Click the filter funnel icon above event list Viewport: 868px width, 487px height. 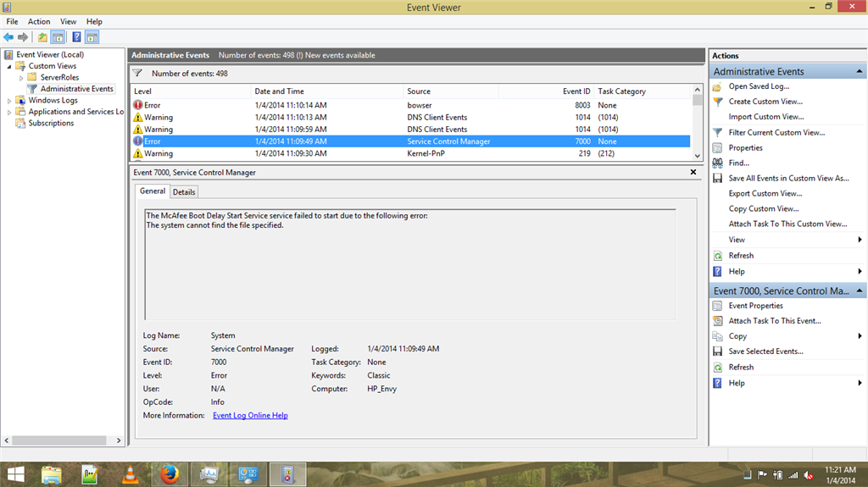coord(137,73)
